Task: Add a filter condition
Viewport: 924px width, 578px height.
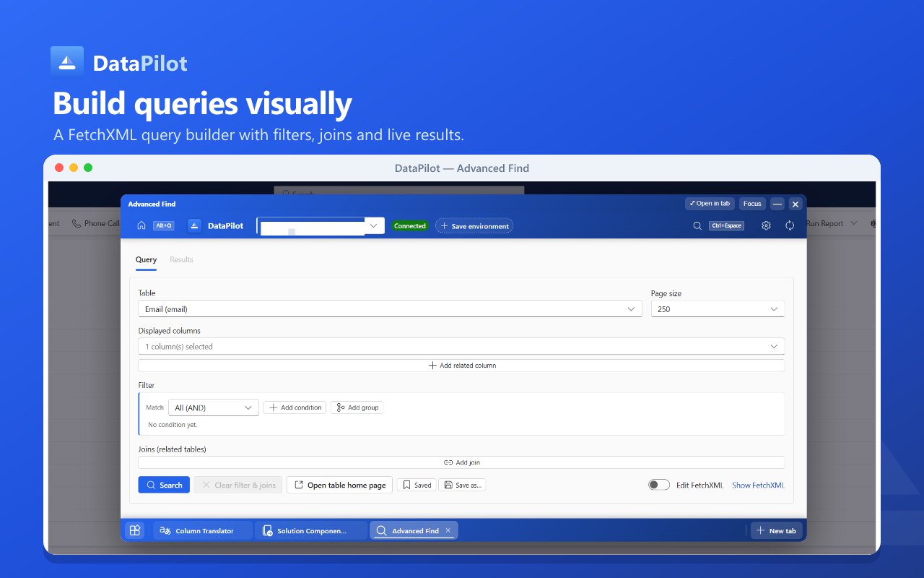Action: 295,407
